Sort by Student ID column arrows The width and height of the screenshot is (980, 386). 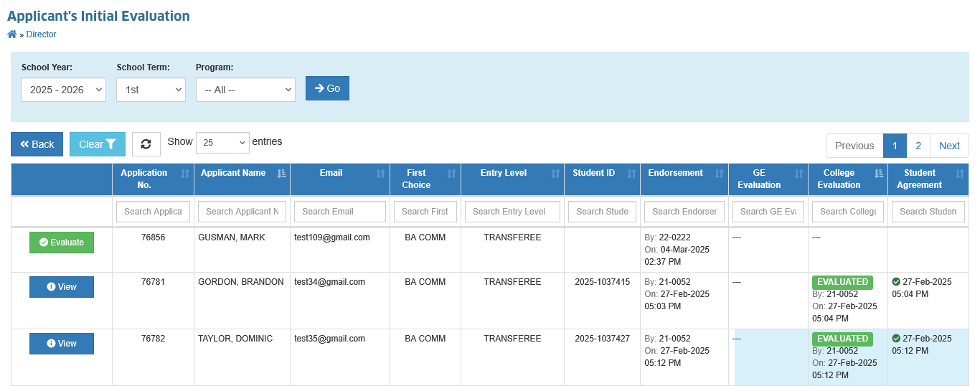click(x=631, y=173)
